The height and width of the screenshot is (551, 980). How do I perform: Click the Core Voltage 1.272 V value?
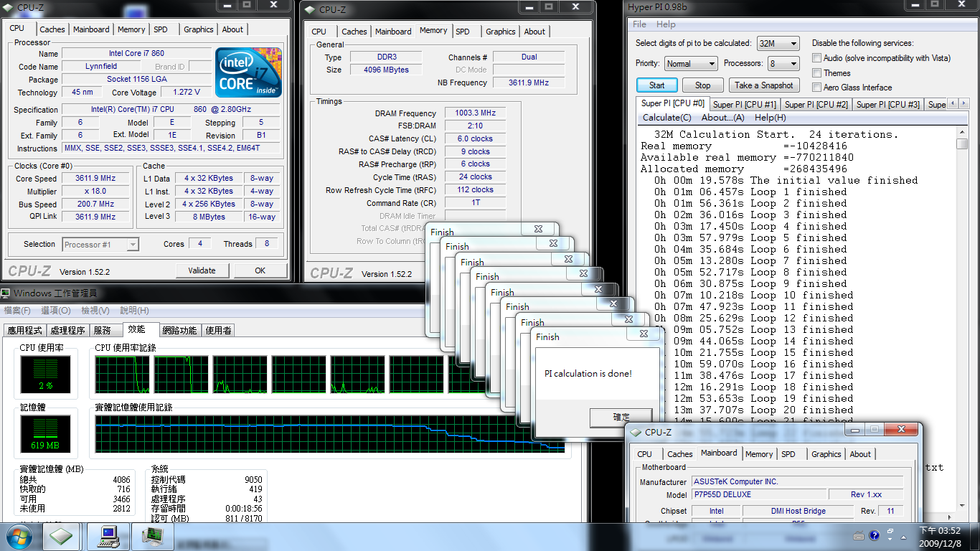(187, 93)
